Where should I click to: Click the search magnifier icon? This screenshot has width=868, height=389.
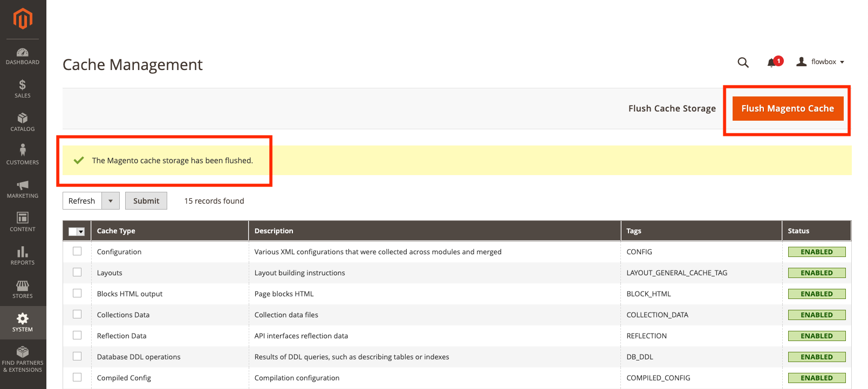click(x=743, y=62)
